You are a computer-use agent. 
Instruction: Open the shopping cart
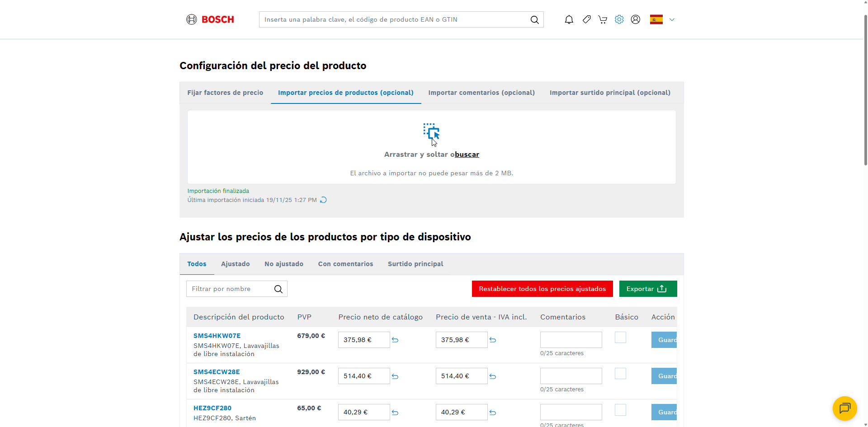tap(603, 19)
